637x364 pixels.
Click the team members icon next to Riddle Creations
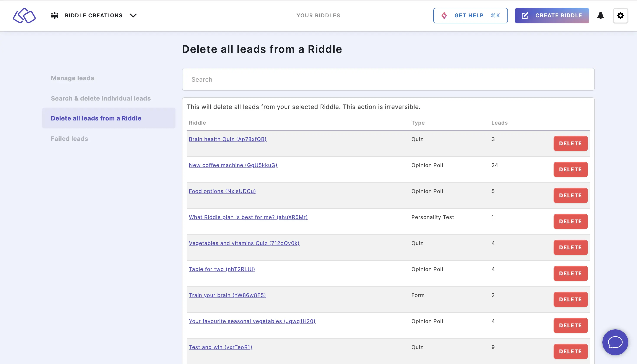click(x=54, y=15)
